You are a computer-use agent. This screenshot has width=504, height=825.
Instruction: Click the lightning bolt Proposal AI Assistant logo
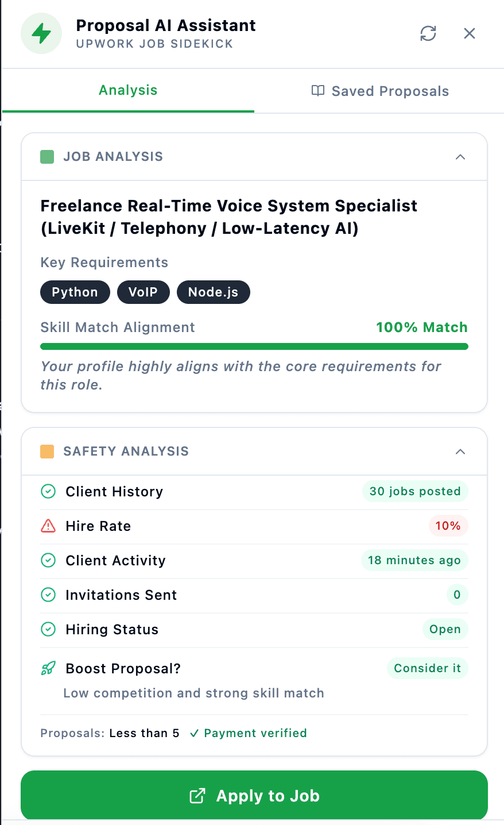coord(41,33)
